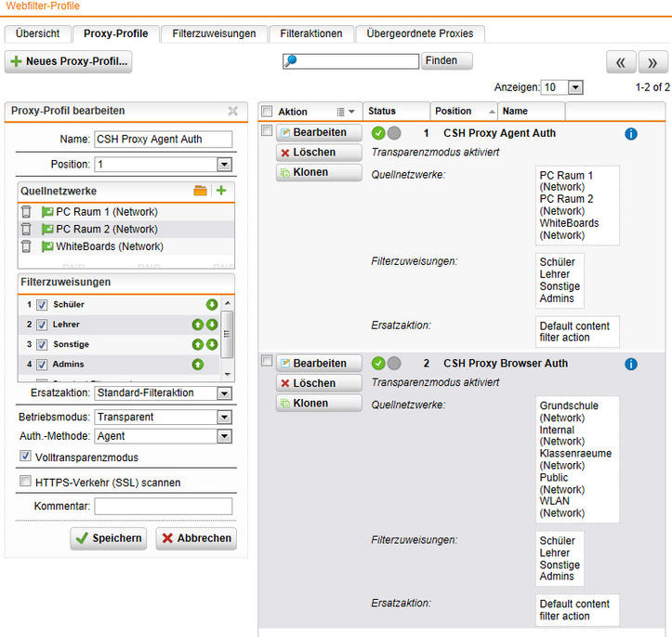Click the Finden button
The height and width of the screenshot is (637, 672).
[x=446, y=60]
